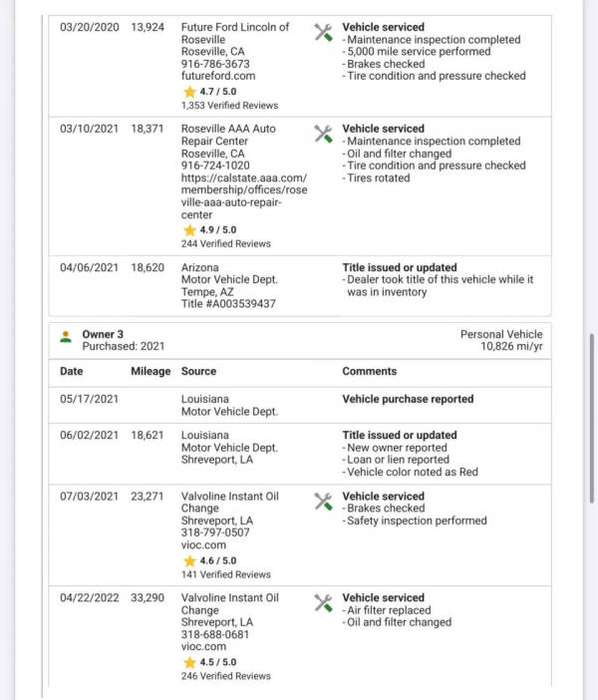Click the wrench icon for the 03/10/2021 service
The image size is (598, 700).
[x=323, y=134]
